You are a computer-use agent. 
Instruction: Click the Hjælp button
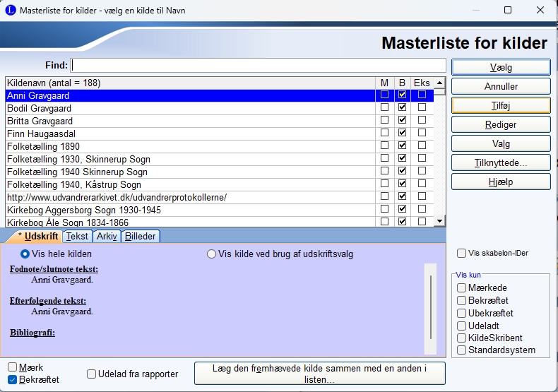pyautogui.click(x=500, y=182)
